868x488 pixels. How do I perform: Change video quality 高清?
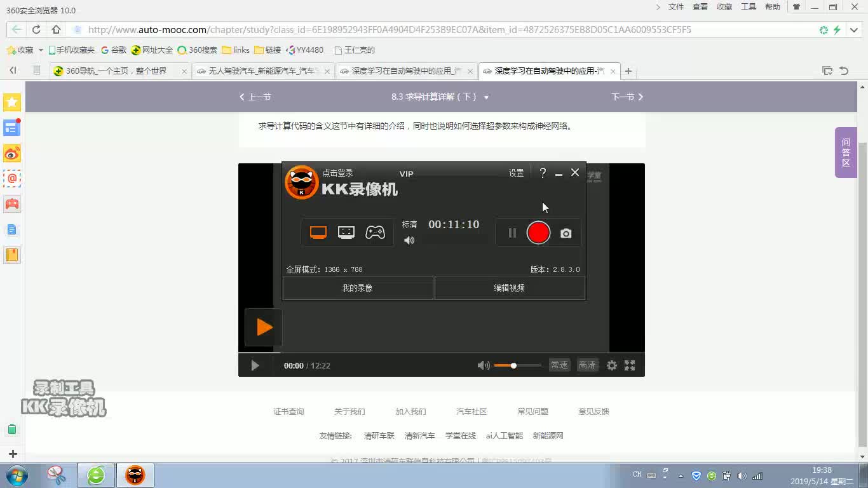point(587,365)
